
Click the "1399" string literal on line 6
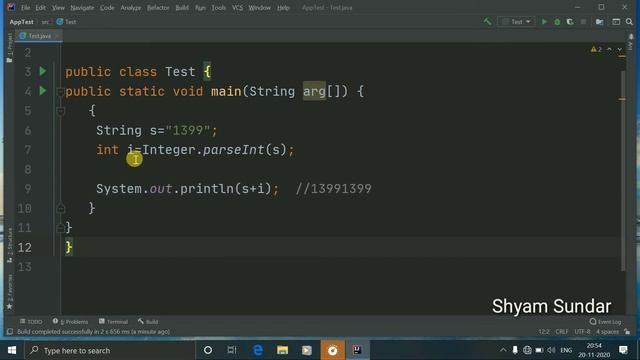[188, 131]
